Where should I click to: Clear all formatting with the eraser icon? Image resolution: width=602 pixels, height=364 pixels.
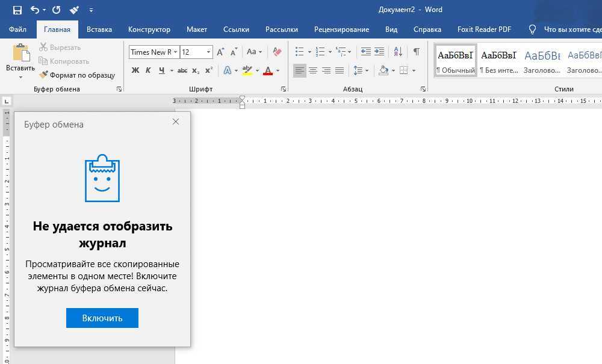[x=277, y=52]
